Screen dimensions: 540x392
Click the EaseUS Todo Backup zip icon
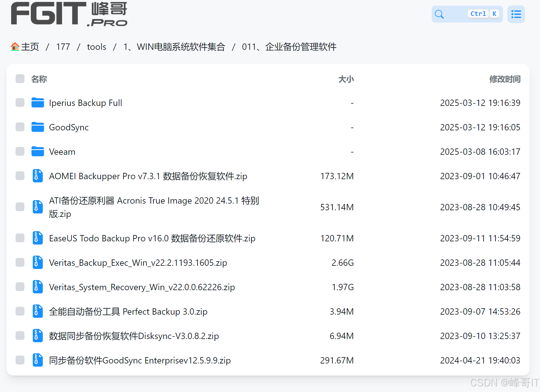(38, 238)
